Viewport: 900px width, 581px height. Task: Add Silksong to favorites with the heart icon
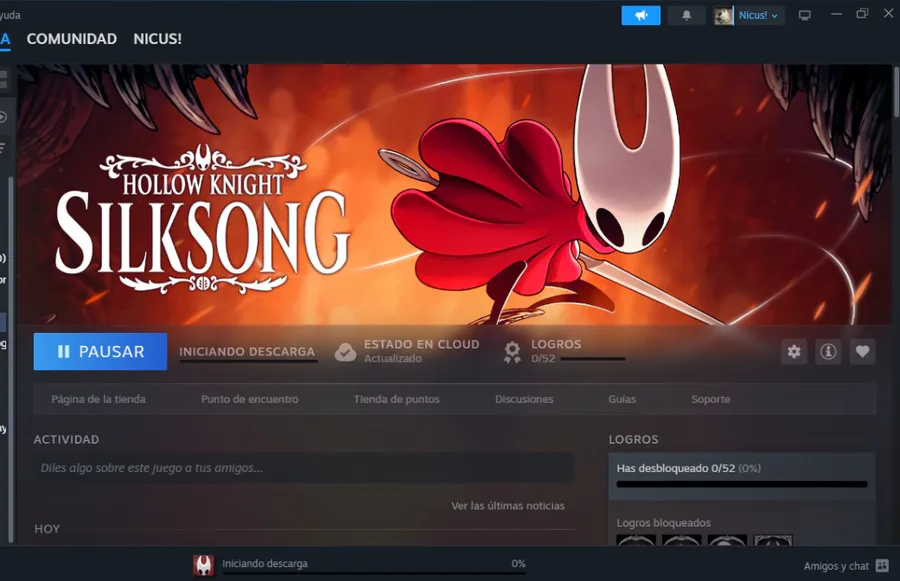[862, 351]
